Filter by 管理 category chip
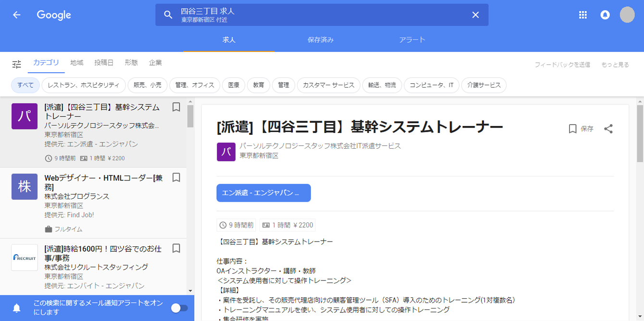Screen dimensions: 644x321 284,85
